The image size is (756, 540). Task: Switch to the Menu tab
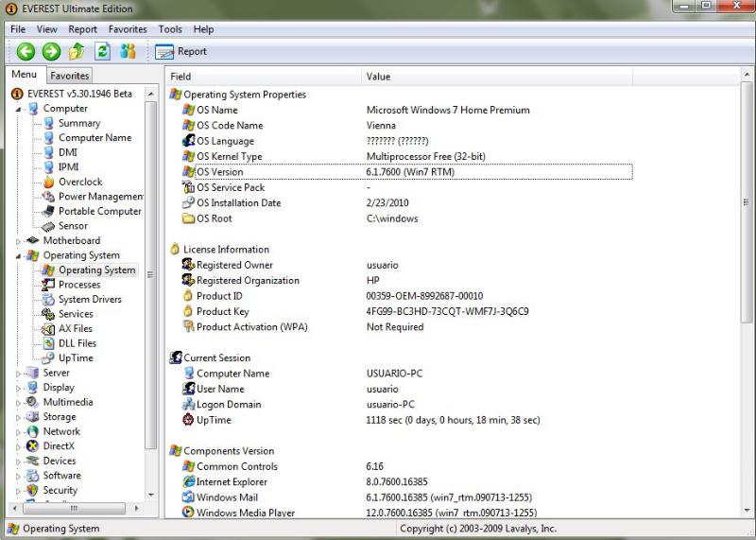pyautogui.click(x=25, y=75)
